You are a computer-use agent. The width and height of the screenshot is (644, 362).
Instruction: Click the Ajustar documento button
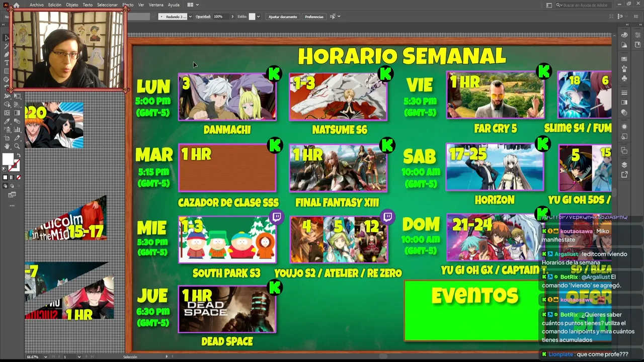[x=283, y=17]
